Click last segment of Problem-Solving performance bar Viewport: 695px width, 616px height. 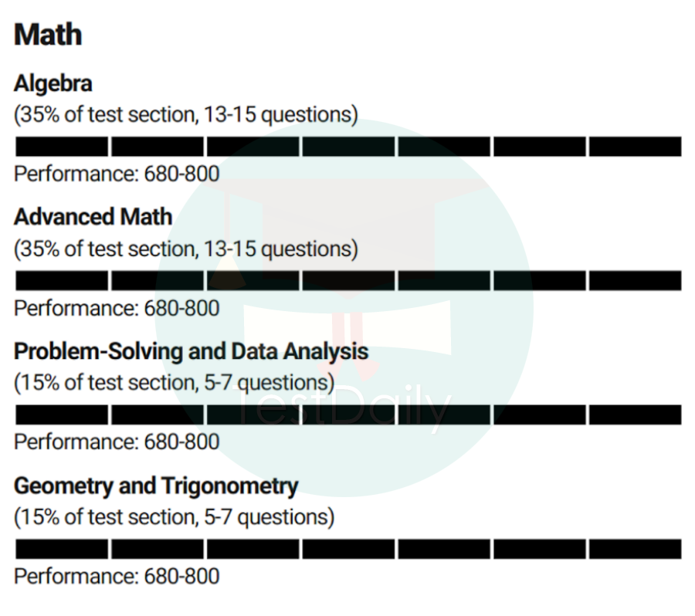click(635, 415)
